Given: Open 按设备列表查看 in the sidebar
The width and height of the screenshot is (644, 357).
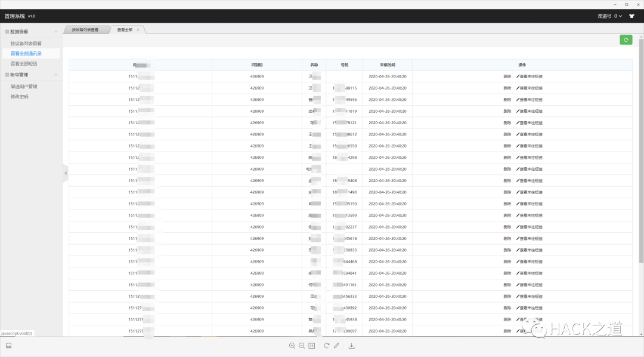Looking at the screenshot, I should pos(26,44).
